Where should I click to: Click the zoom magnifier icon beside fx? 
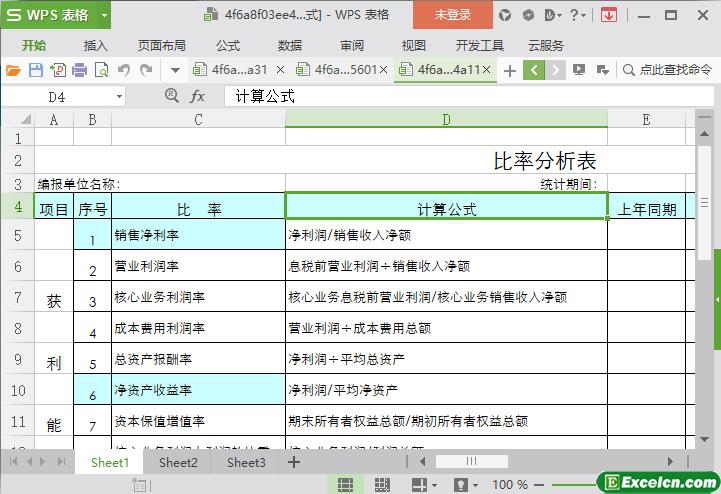[172, 96]
